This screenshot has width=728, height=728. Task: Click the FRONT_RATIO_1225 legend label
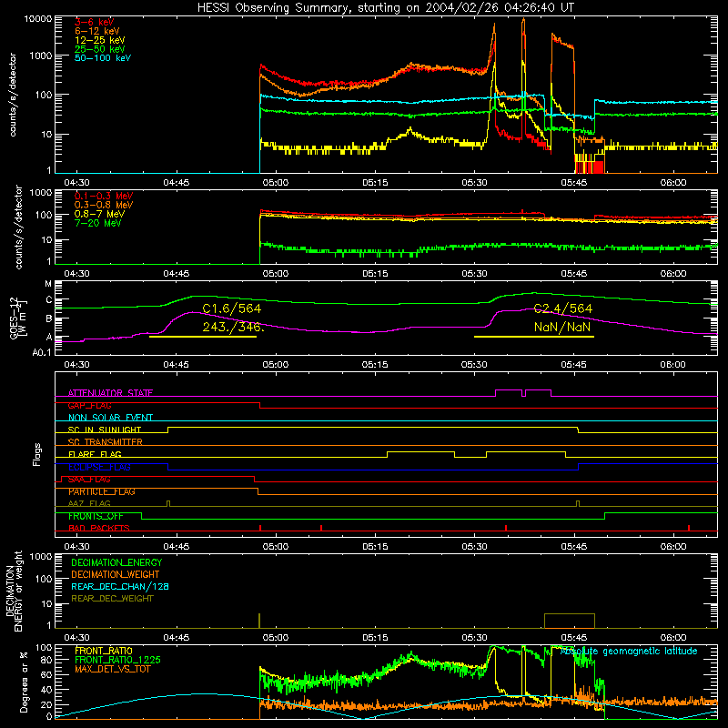pyautogui.click(x=117, y=660)
